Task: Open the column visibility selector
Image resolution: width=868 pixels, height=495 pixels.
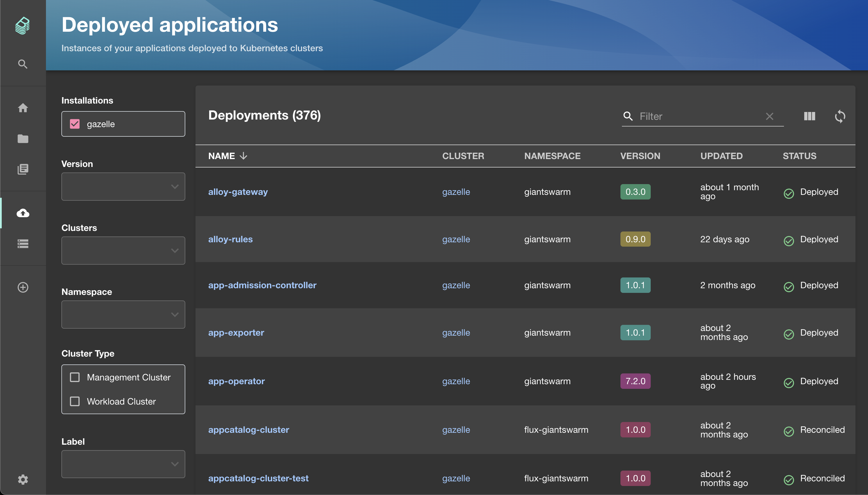Action: (810, 116)
